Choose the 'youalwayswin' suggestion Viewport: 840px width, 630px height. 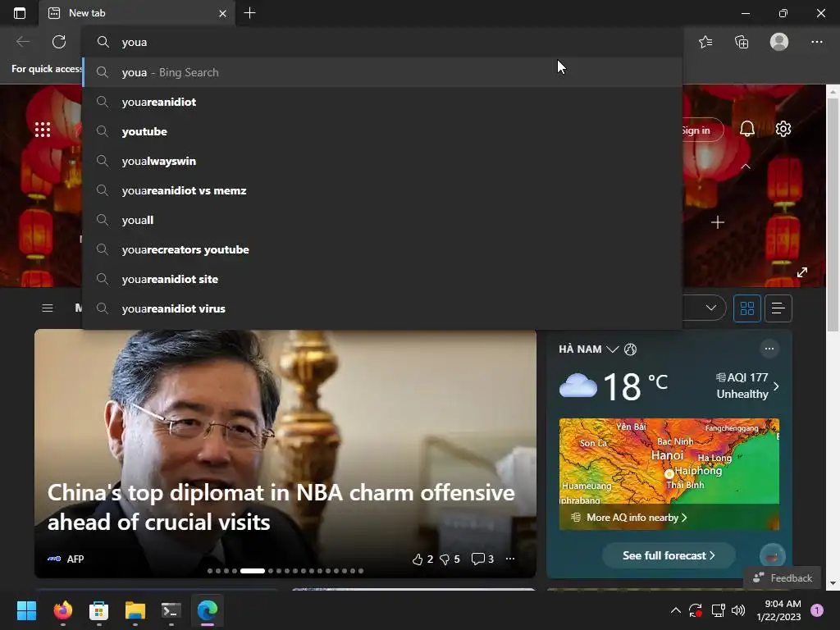pyautogui.click(x=382, y=161)
